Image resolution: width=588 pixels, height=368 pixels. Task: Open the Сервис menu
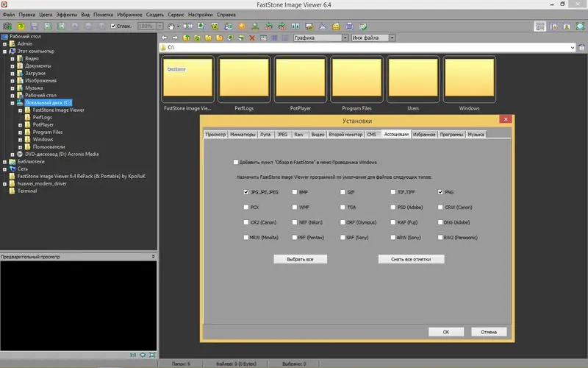[x=176, y=15]
